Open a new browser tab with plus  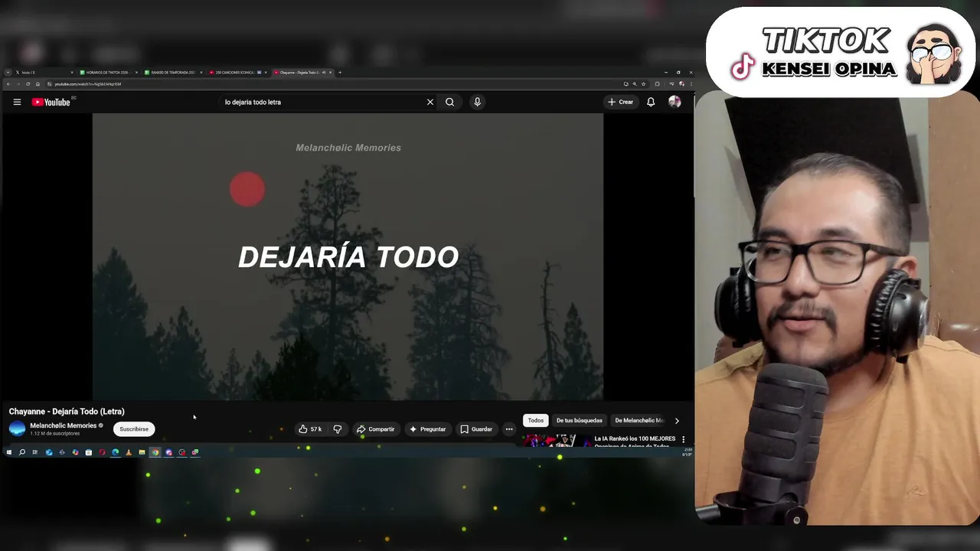[x=340, y=73]
